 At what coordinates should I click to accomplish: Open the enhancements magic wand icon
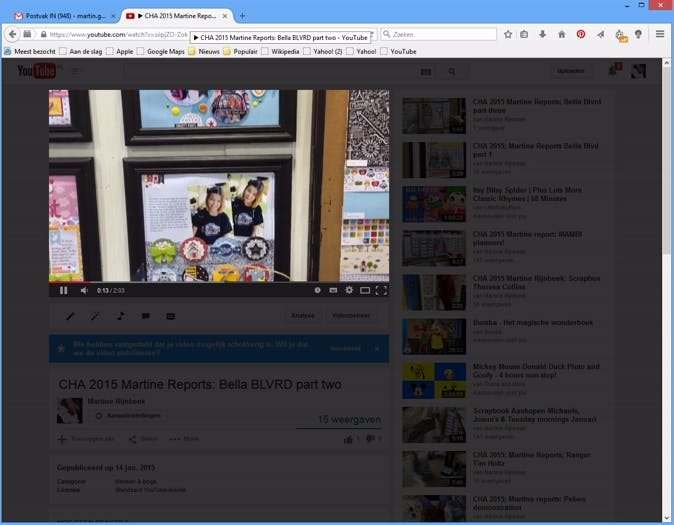click(95, 316)
